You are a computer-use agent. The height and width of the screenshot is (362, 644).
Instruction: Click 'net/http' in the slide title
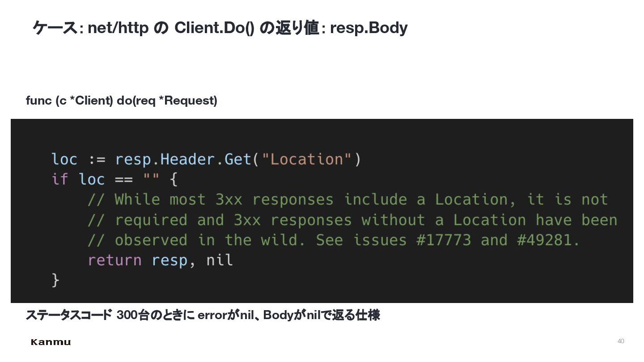pyautogui.click(x=118, y=28)
